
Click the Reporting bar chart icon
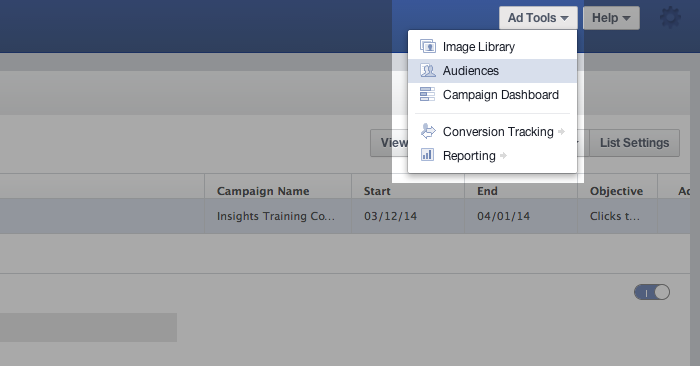(427, 155)
